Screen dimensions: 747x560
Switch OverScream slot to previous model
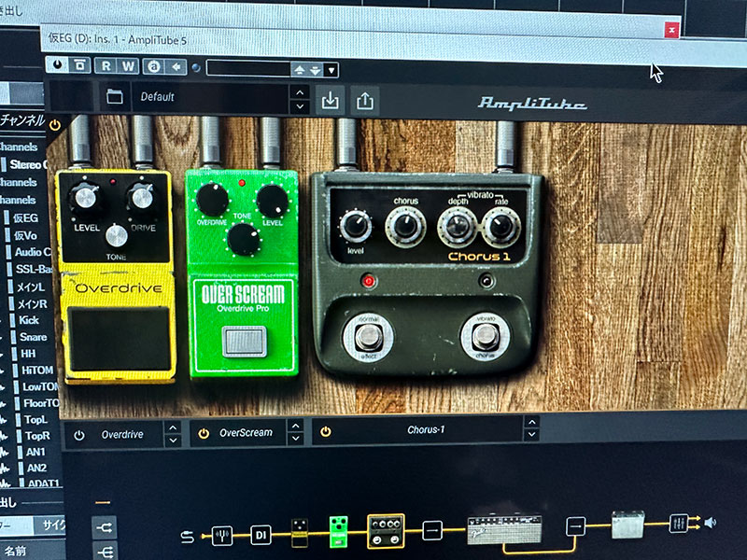[x=295, y=426]
